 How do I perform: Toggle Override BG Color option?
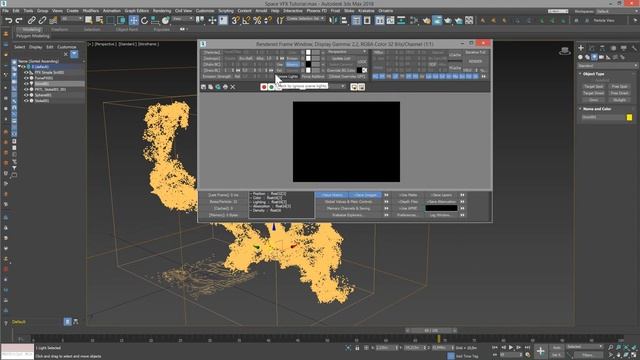click(x=342, y=71)
